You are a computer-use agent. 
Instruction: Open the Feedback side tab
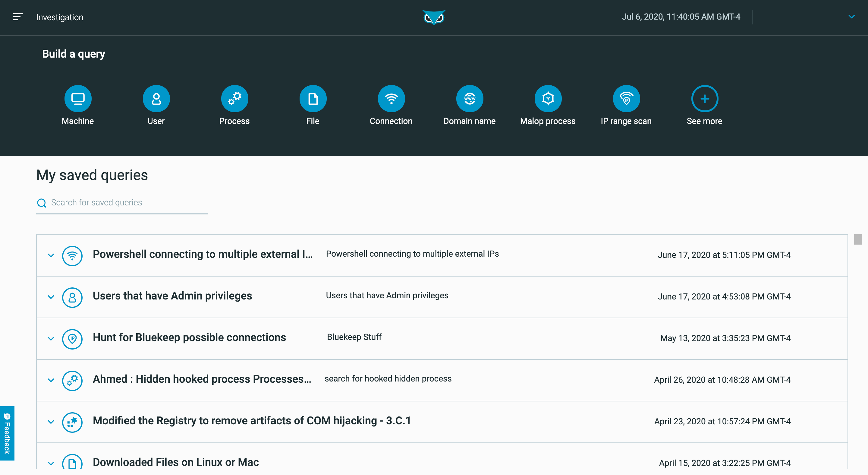pos(7,433)
